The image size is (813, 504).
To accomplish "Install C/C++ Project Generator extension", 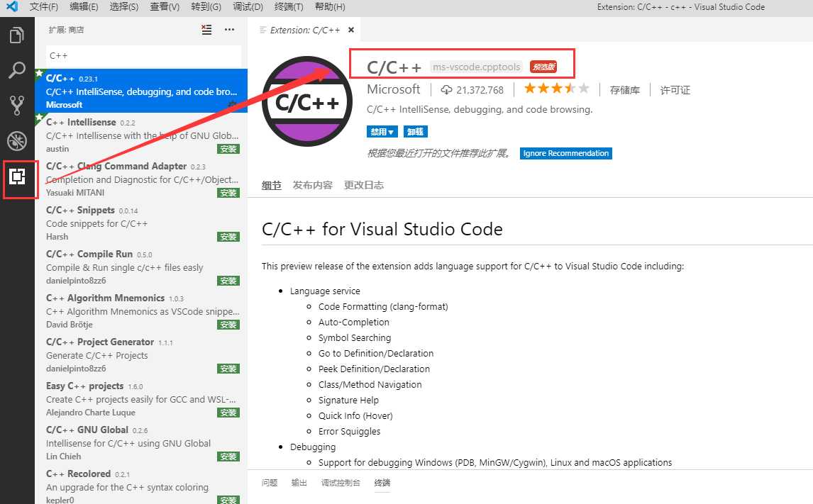I will (228, 369).
